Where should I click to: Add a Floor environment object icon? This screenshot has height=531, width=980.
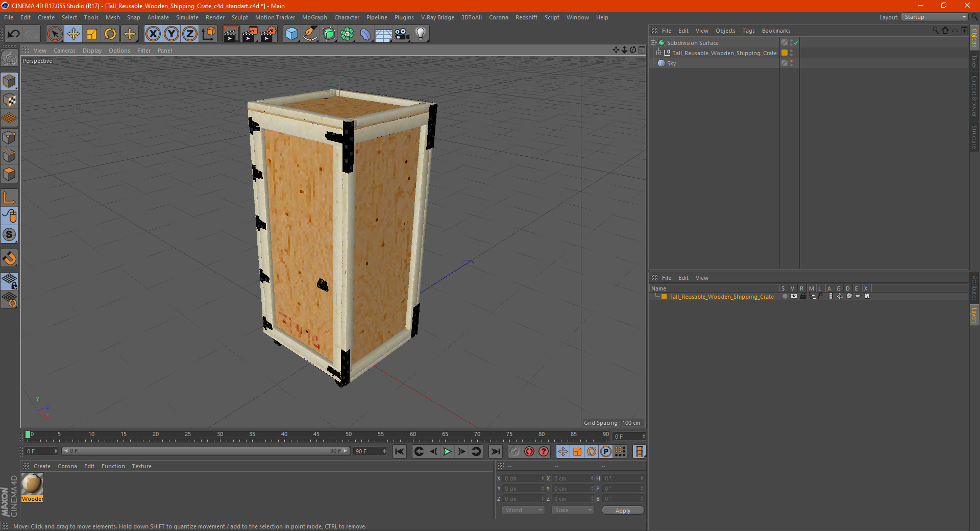coord(383,34)
